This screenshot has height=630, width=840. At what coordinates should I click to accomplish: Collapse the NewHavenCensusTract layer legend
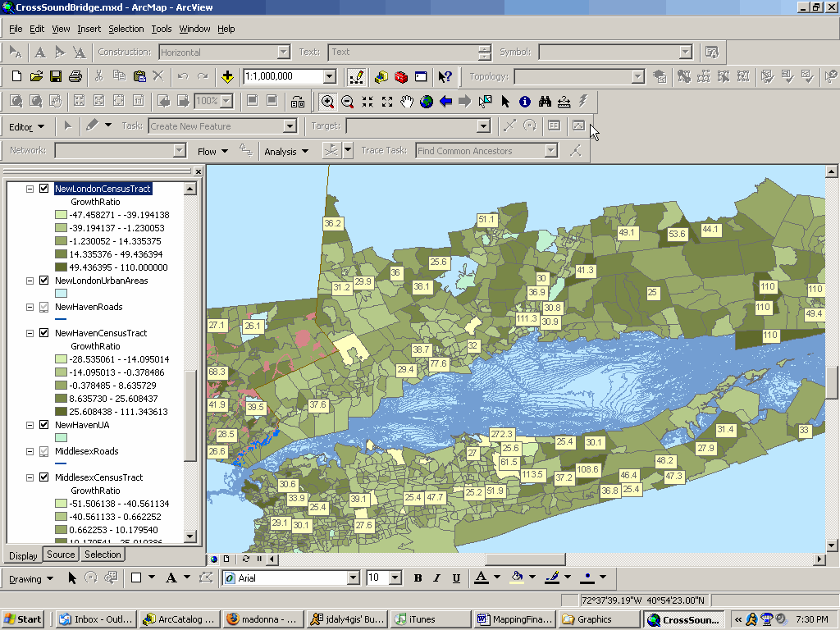pyautogui.click(x=30, y=333)
